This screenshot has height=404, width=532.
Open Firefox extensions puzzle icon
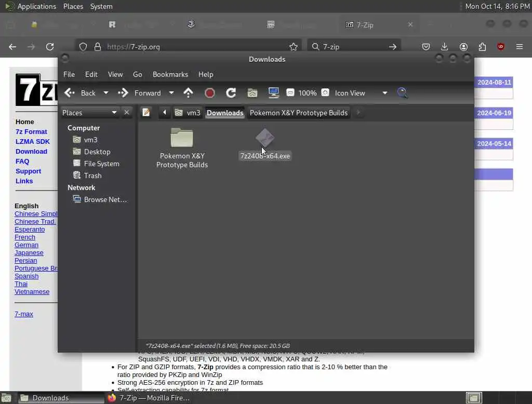[482, 47]
